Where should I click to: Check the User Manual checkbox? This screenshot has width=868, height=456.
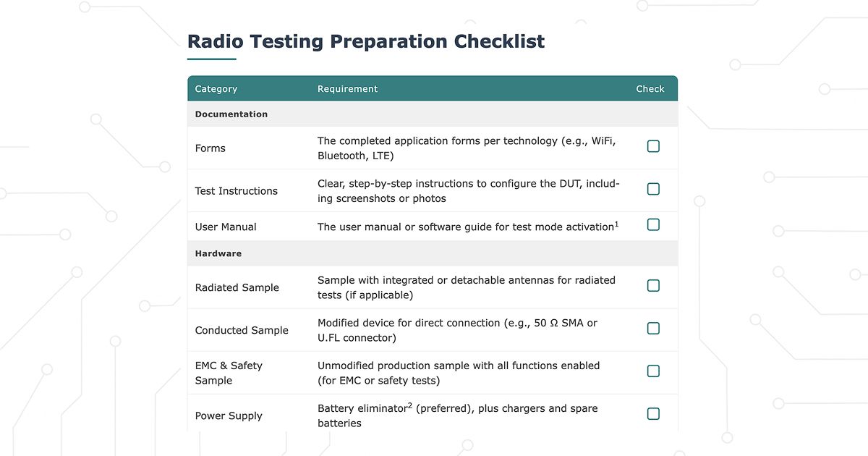coord(653,225)
